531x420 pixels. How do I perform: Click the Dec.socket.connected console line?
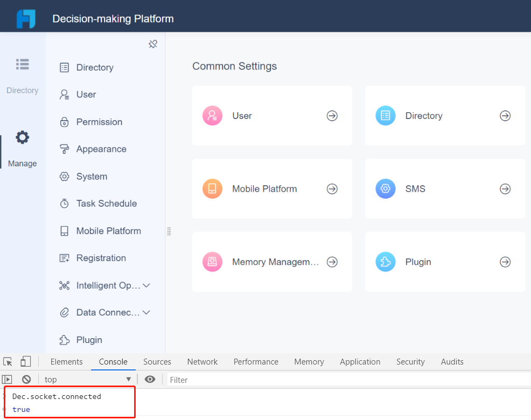pyautogui.click(x=57, y=396)
